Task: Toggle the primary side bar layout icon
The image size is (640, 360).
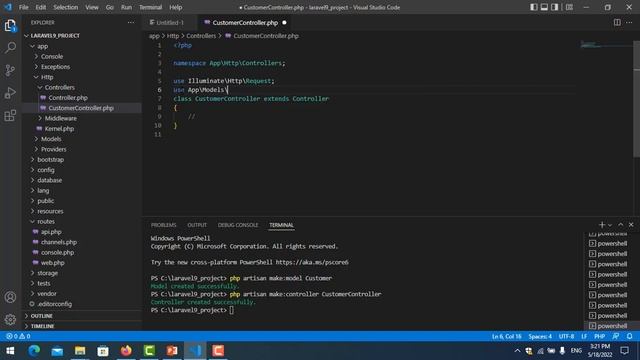Action: [533, 7]
